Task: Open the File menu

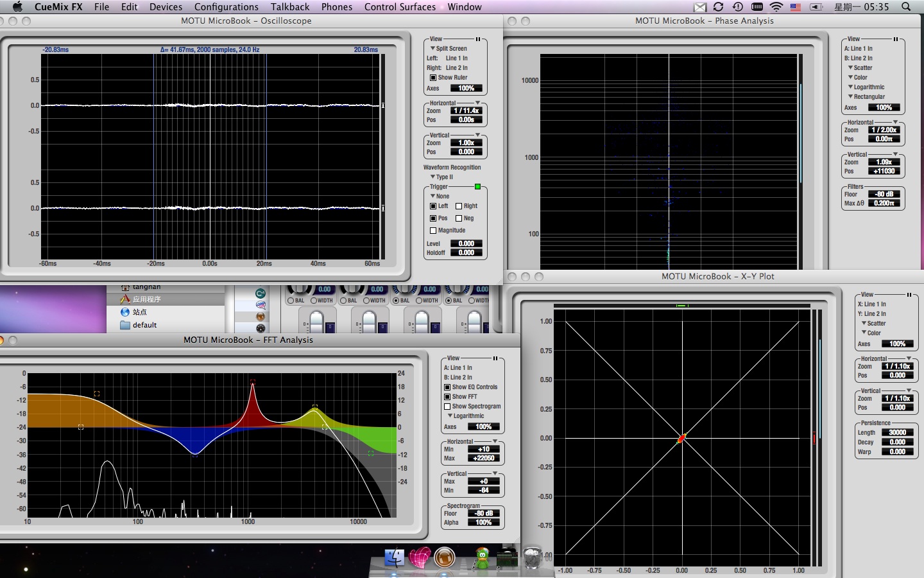Action: (x=101, y=7)
